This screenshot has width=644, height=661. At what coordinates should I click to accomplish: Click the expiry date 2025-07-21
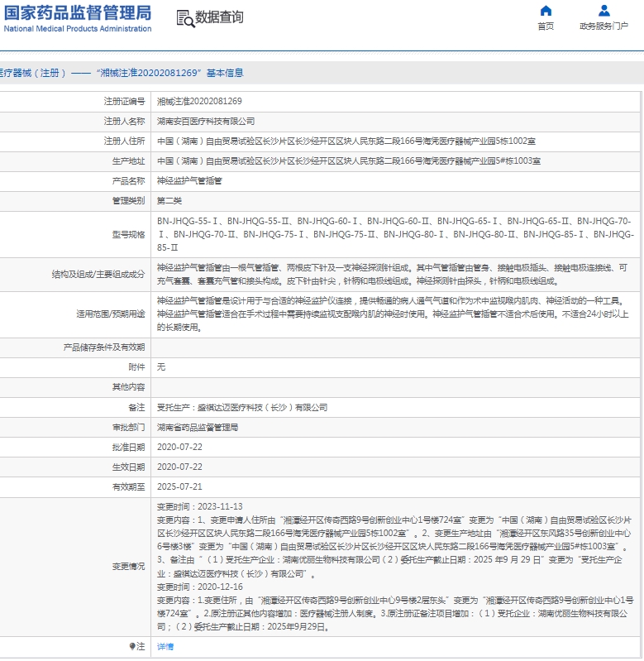pos(179,487)
